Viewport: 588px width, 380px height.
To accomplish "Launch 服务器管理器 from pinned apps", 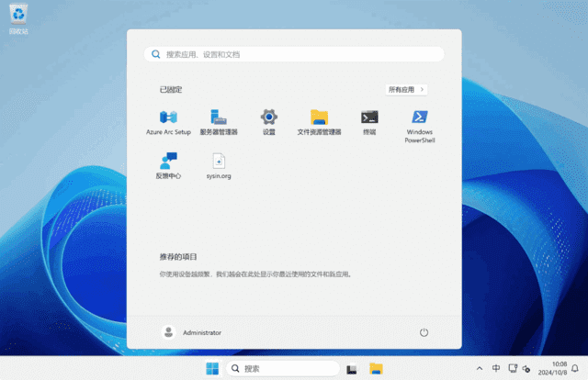I will (219, 117).
